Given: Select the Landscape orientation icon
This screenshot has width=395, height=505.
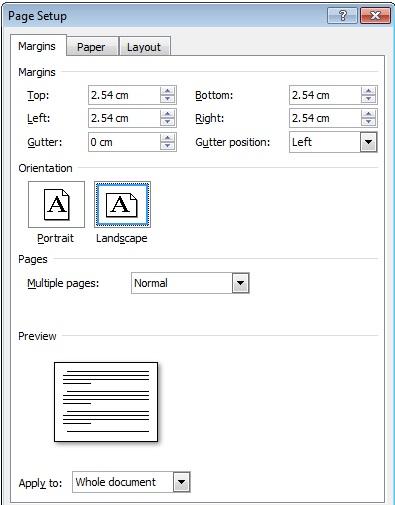Looking at the screenshot, I should point(122,204).
